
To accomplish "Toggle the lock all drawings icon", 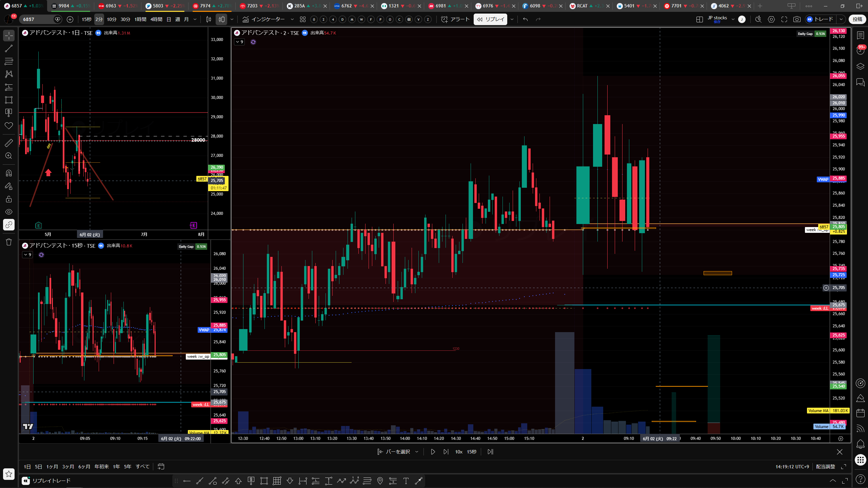I will click(x=9, y=199).
